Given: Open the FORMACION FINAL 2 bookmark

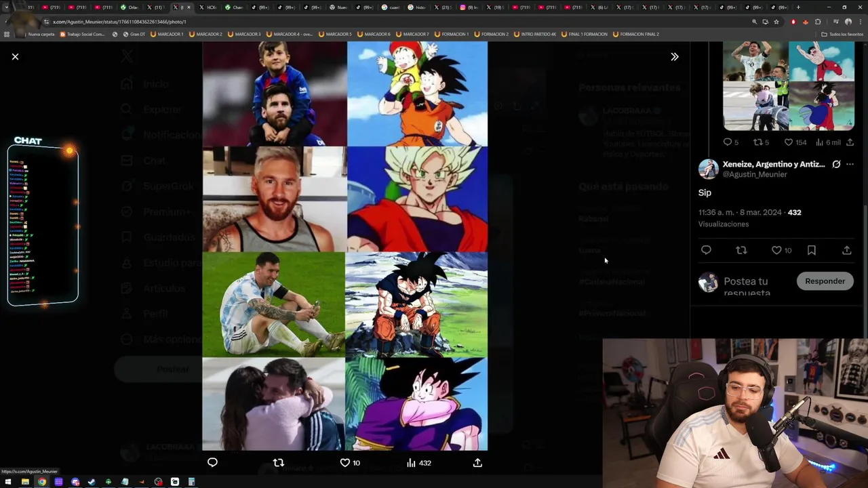Looking at the screenshot, I should (x=636, y=34).
